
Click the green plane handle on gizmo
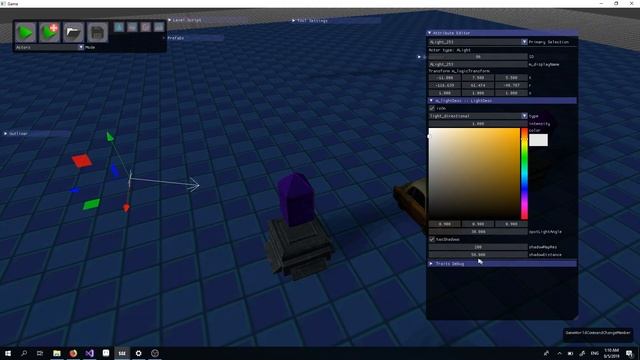pyautogui.click(x=91, y=204)
